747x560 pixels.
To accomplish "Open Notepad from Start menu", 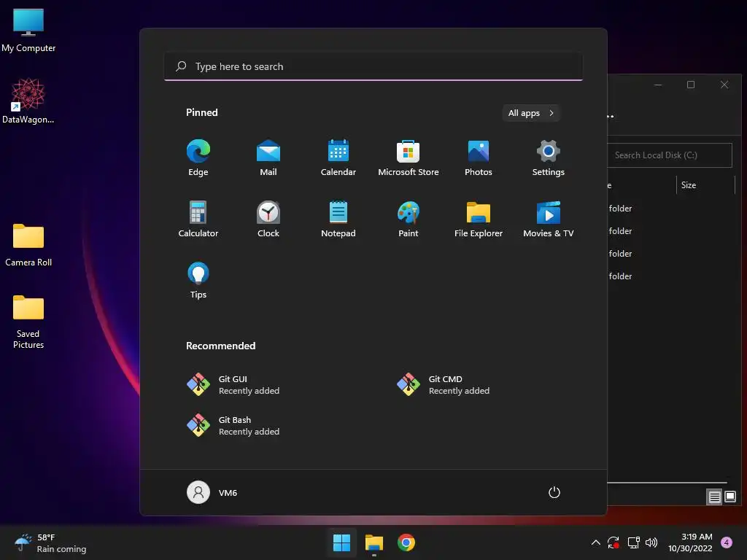I will pos(338,219).
